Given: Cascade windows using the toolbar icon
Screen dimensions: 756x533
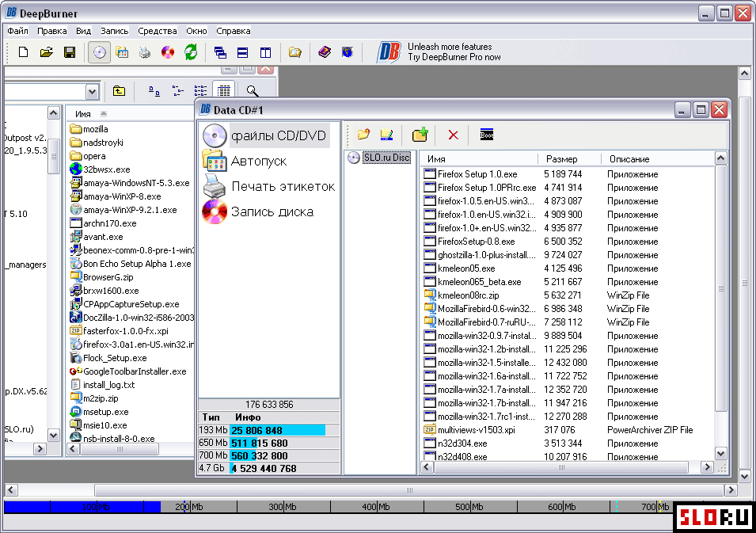Looking at the screenshot, I should [220, 52].
